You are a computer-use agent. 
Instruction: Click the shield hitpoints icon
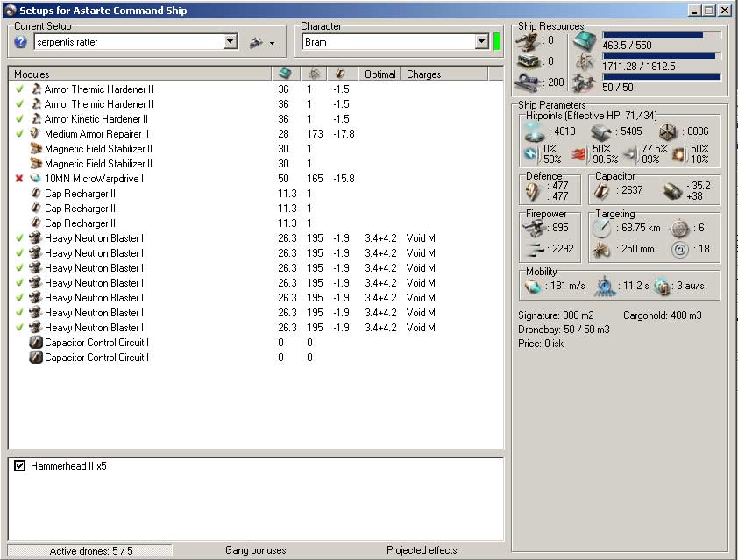coord(535,131)
